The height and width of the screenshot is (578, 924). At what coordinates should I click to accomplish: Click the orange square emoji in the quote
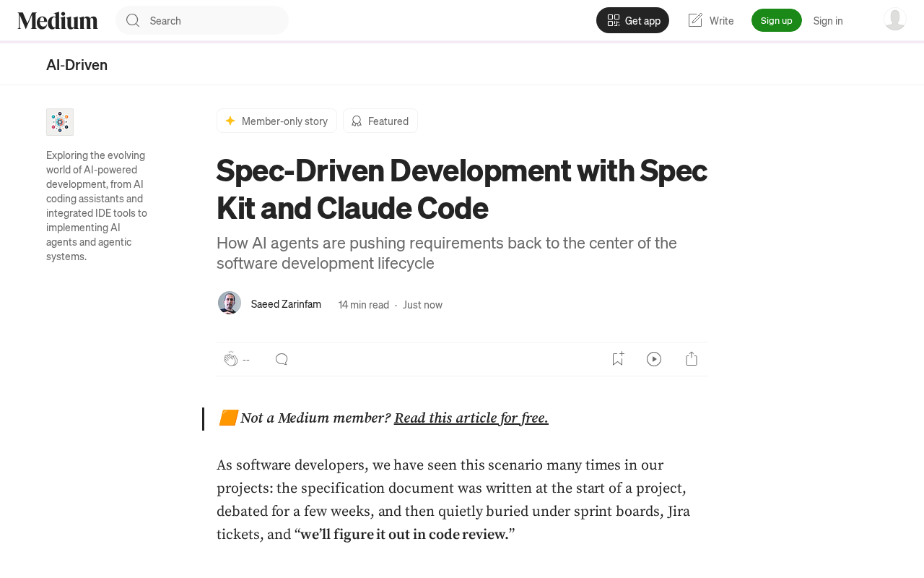(228, 418)
